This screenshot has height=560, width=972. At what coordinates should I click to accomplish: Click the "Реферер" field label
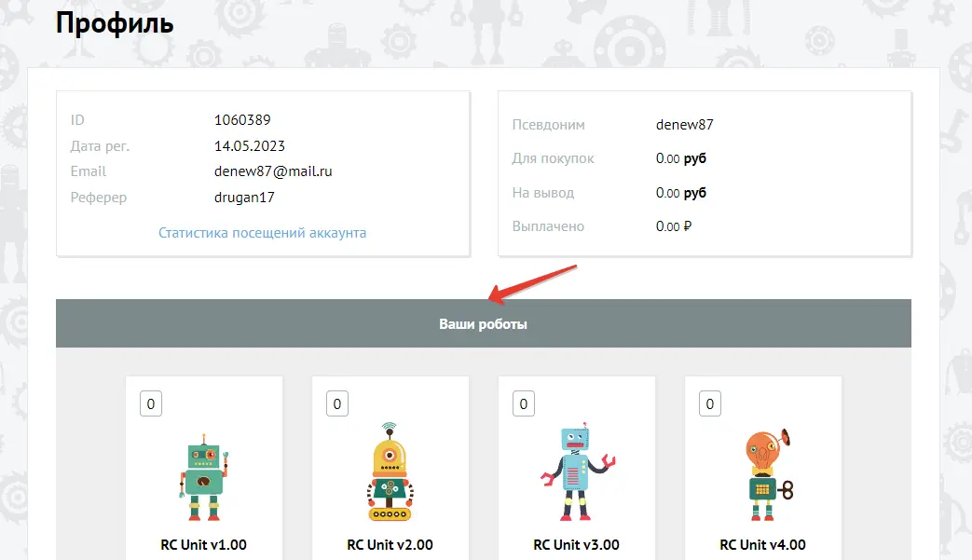pos(98,197)
